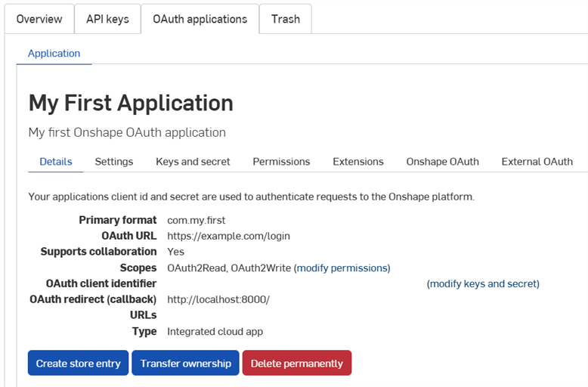Open the Trash tab
Viewport: 588px width, 387px height.
pos(286,19)
